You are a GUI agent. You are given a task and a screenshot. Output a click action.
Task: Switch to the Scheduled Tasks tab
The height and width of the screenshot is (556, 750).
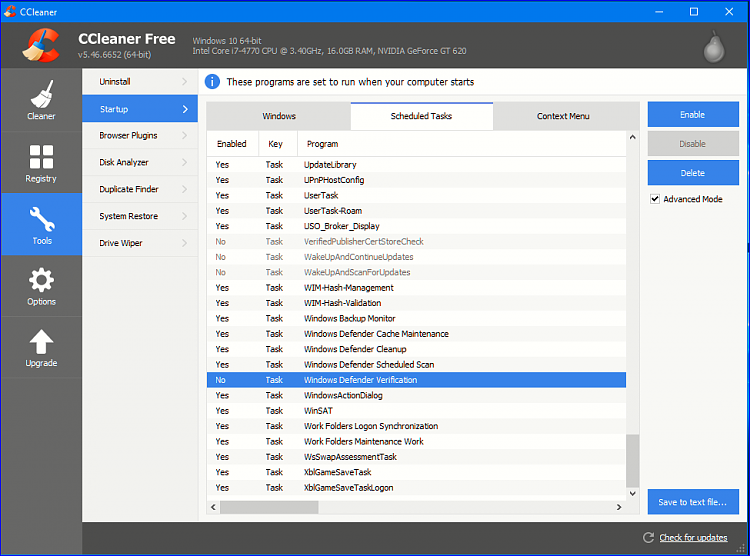(421, 116)
